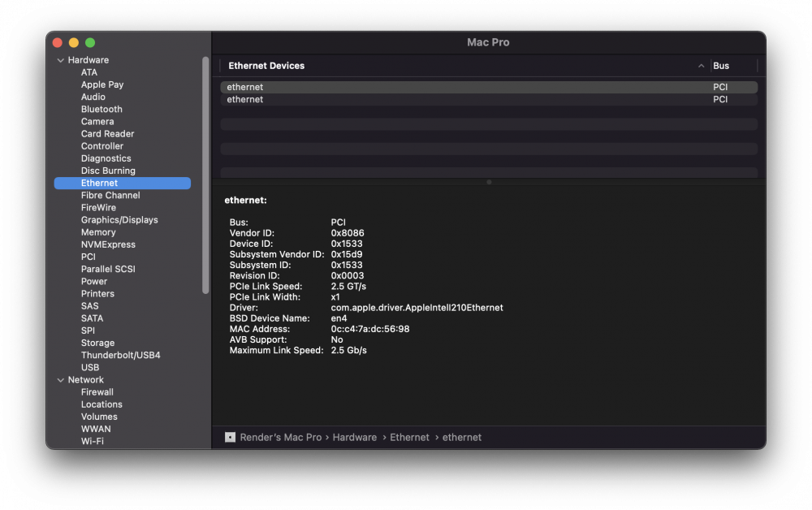The image size is (812, 510).
Task: Click the BSD Device Name value en4
Action: pos(339,318)
